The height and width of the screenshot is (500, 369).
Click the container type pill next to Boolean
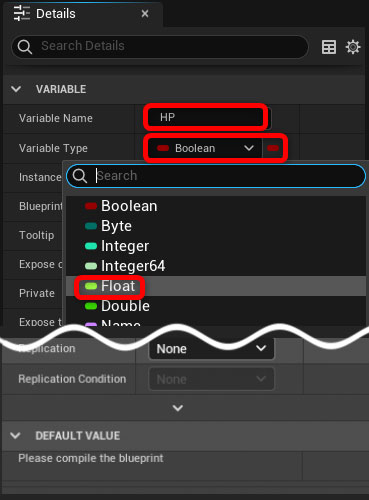click(x=273, y=148)
